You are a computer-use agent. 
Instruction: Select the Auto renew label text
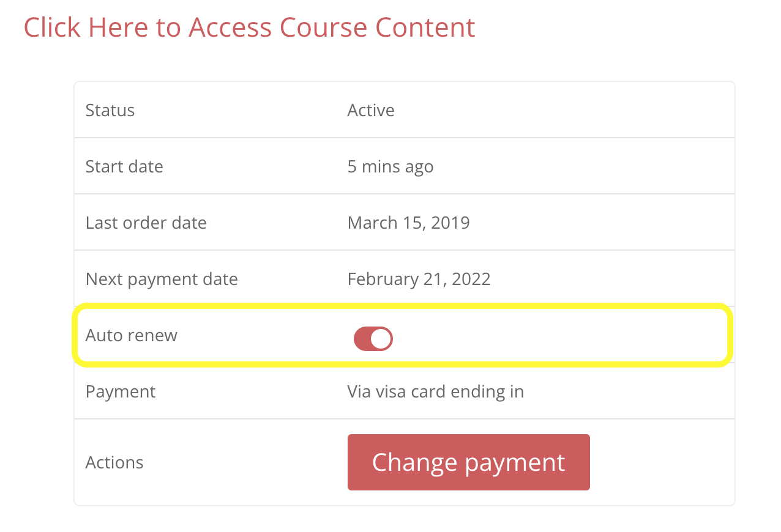[132, 335]
